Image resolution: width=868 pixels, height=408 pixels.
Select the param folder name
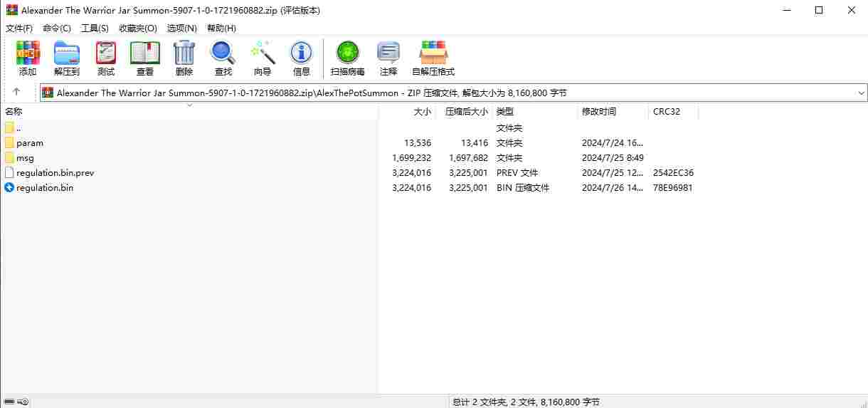pyautogui.click(x=30, y=142)
